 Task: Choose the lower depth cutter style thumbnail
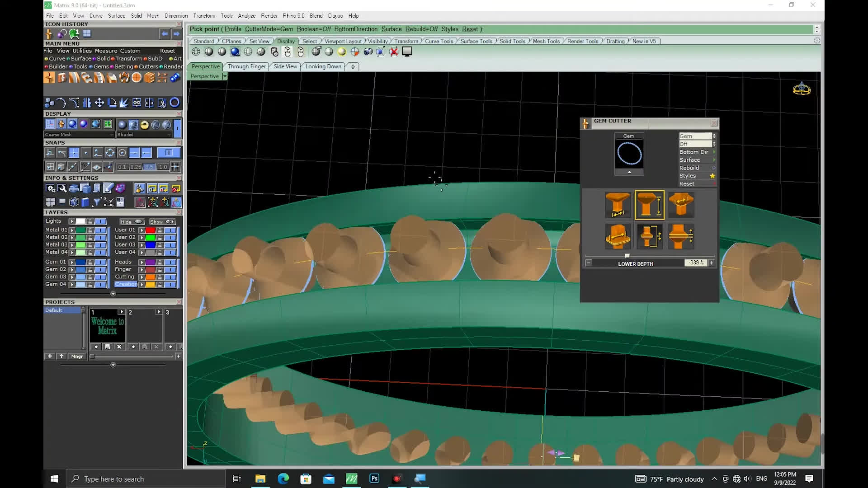[649, 205]
